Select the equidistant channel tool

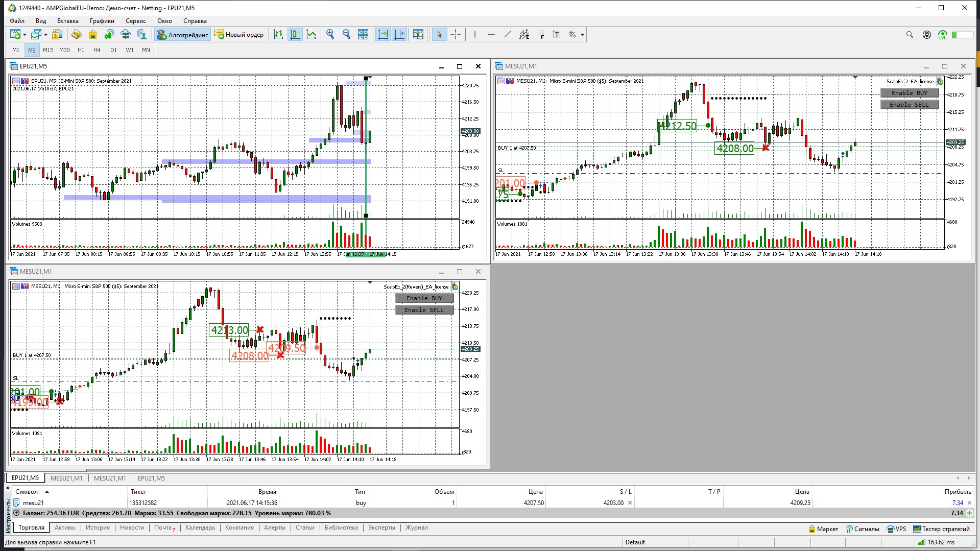click(524, 34)
